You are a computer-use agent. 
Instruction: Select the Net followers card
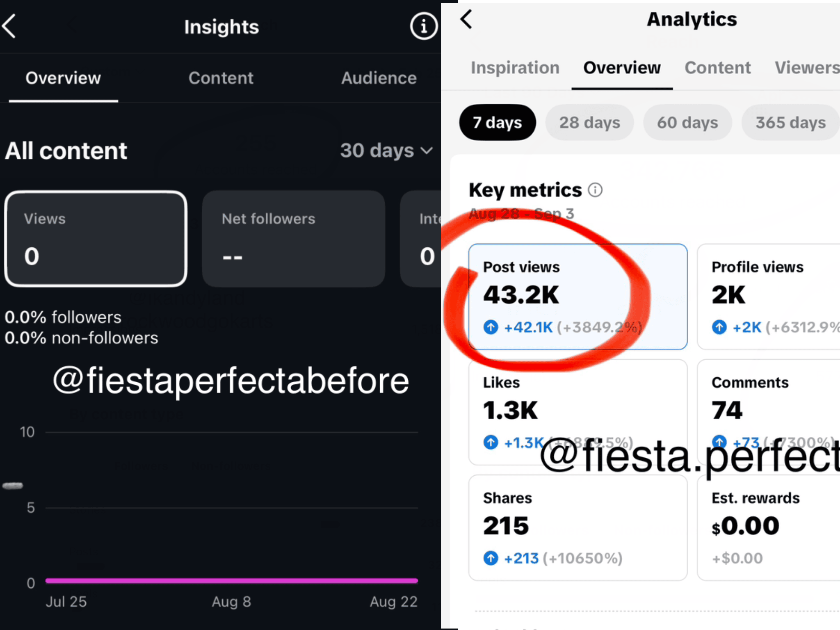pos(294,239)
